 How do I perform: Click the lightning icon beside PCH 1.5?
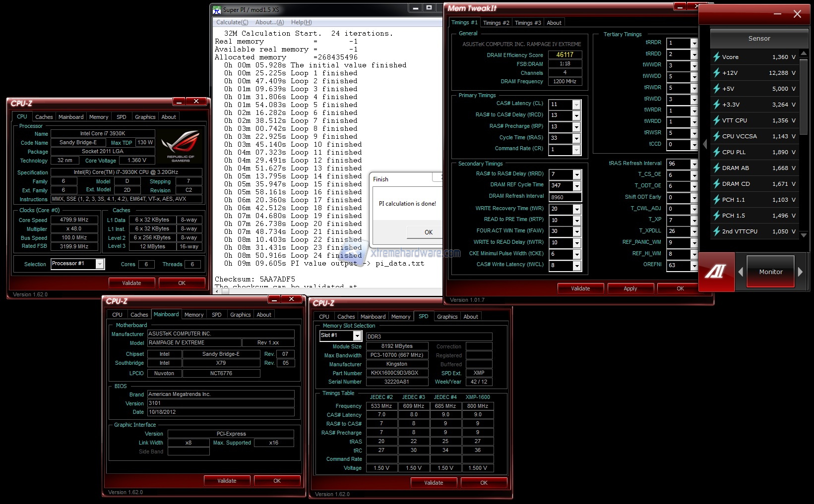coord(716,216)
